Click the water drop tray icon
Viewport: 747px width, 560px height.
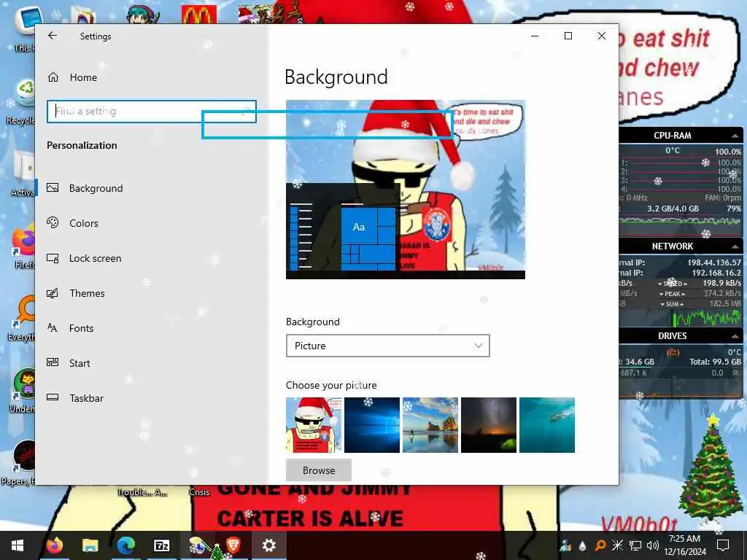point(582,545)
